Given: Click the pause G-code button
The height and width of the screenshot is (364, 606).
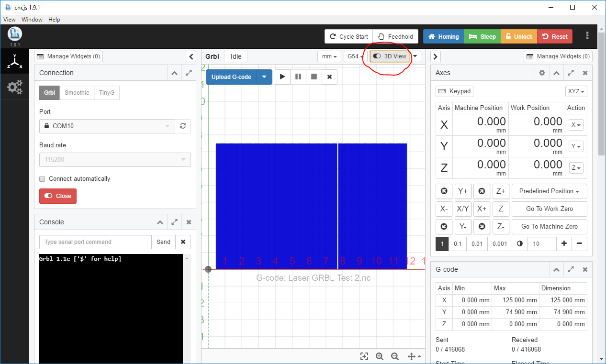Looking at the screenshot, I should (298, 77).
